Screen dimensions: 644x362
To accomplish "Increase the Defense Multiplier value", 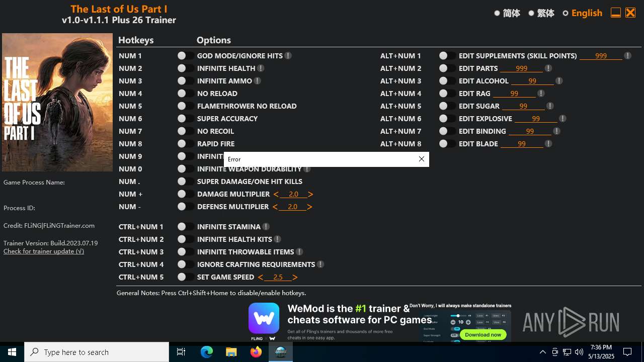I will [309, 207].
